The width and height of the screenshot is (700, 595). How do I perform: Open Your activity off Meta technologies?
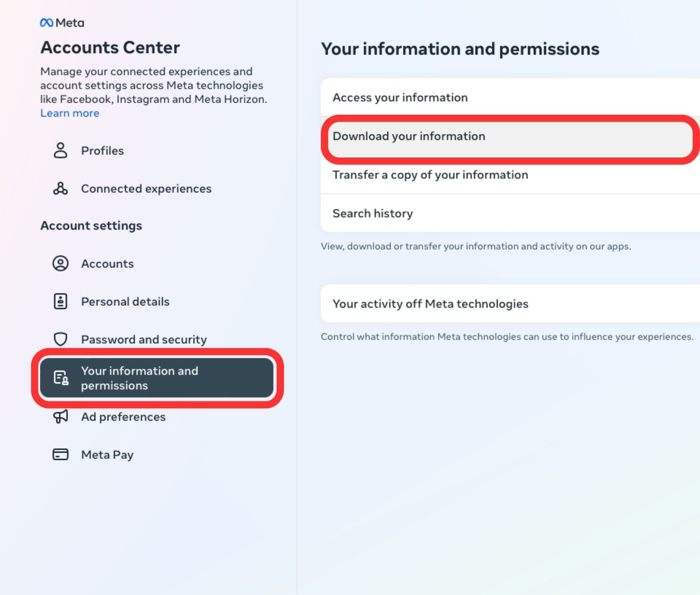click(x=510, y=304)
